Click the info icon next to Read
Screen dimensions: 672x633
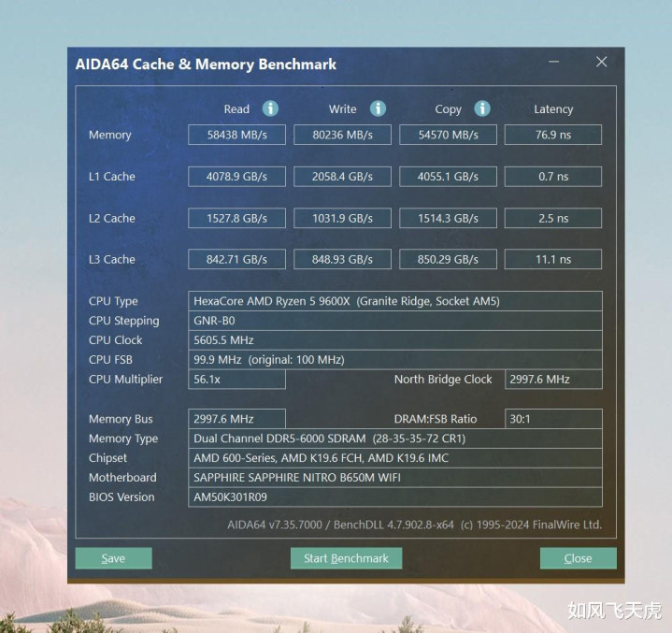(x=270, y=108)
